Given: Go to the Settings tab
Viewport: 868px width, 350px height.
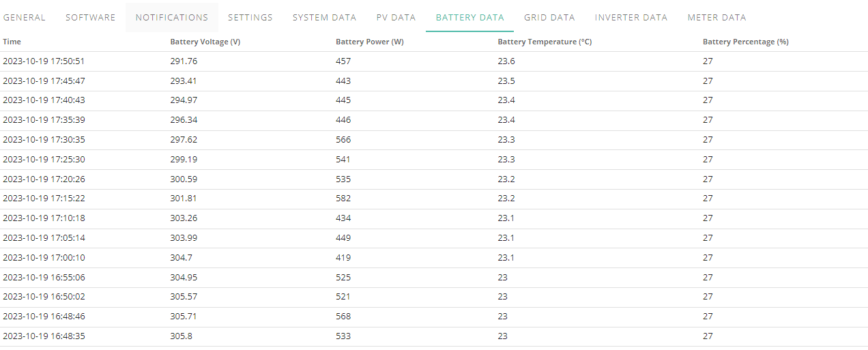Looking at the screenshot, I should [250, 18].
